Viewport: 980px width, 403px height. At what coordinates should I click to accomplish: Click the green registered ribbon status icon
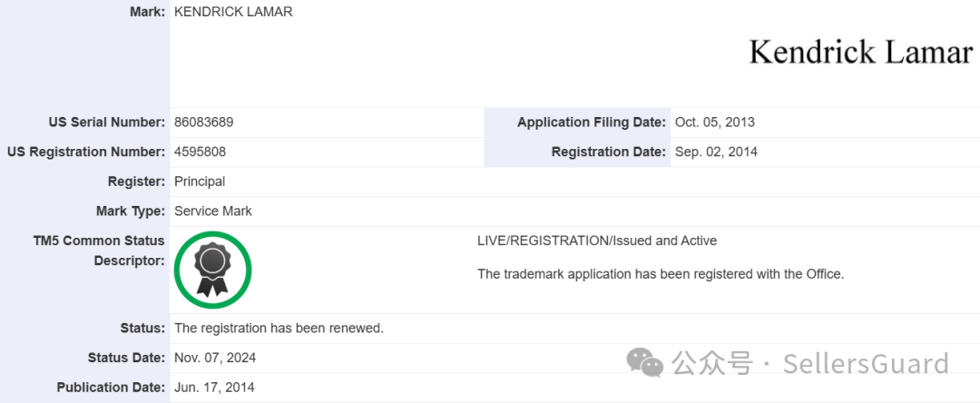click(x=212, y=270)
